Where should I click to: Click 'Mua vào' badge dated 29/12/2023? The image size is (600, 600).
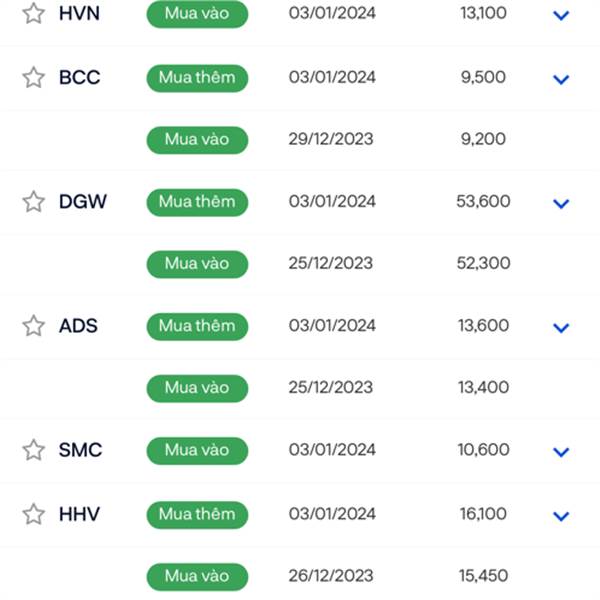click(x=197, y=140)
